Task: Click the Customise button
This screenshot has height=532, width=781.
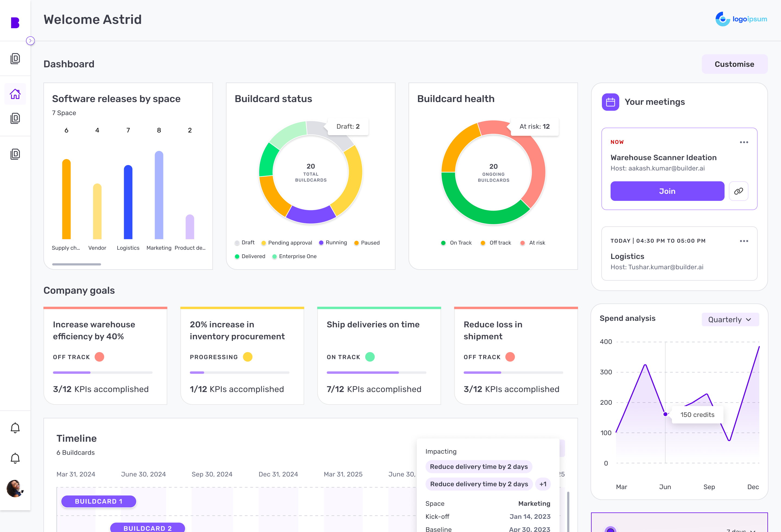Action: point(735,64)
